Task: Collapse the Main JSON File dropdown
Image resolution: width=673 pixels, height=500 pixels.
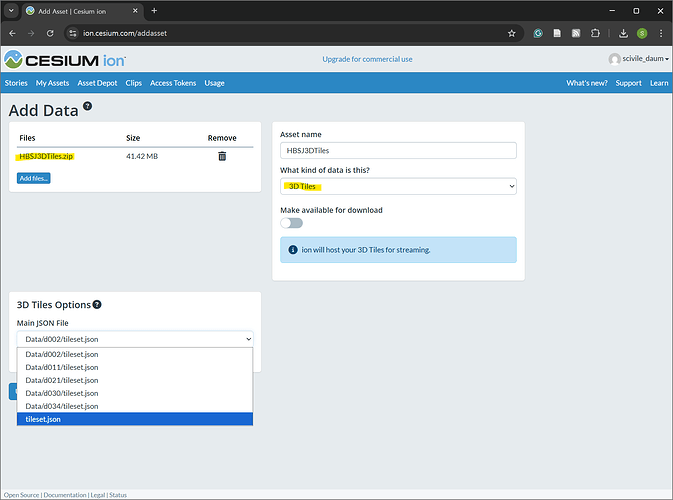Action: (135, 339)
